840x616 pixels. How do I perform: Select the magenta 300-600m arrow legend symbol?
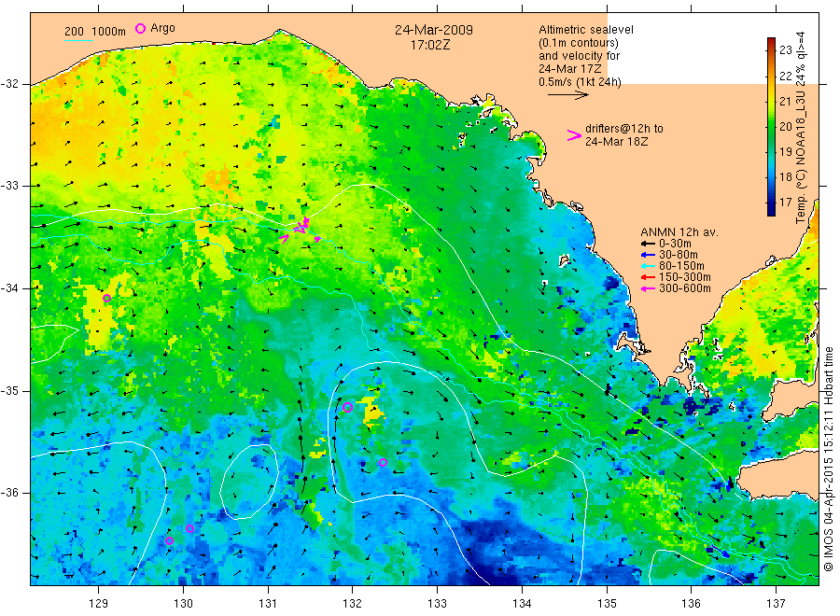coord(649,288)
